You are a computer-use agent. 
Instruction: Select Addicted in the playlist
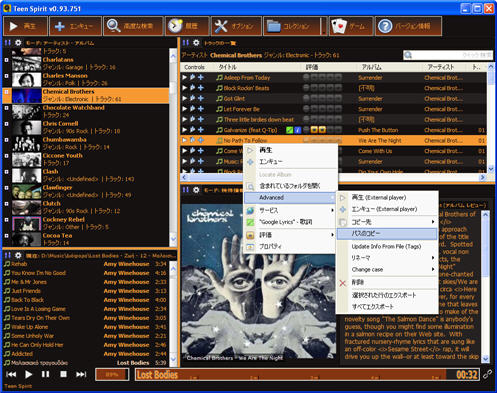point(86,354)
